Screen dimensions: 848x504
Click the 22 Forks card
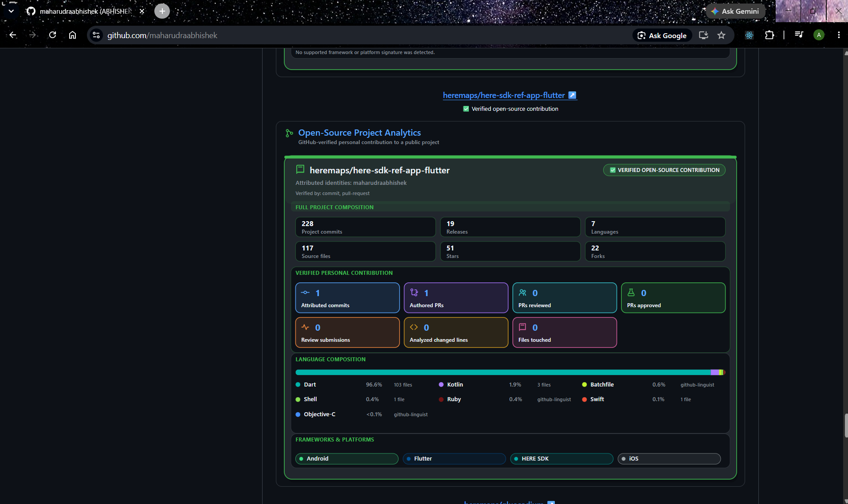pyautogui.click(x=655, y=251)
